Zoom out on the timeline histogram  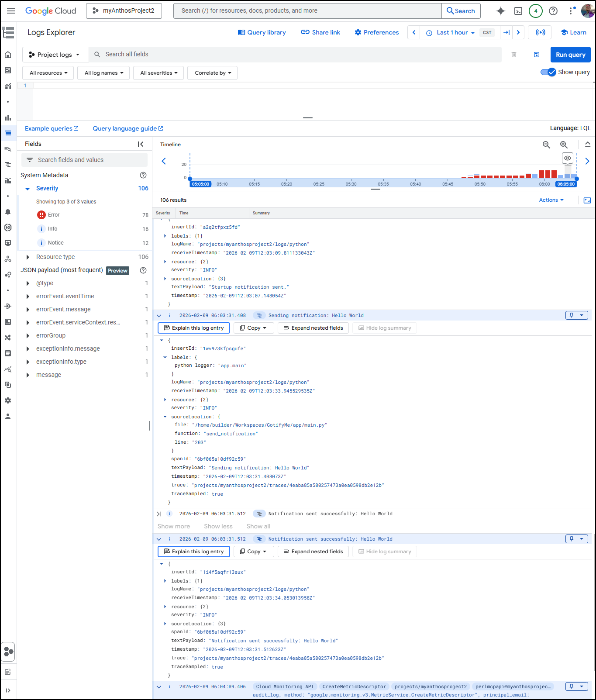click(546, 145)
